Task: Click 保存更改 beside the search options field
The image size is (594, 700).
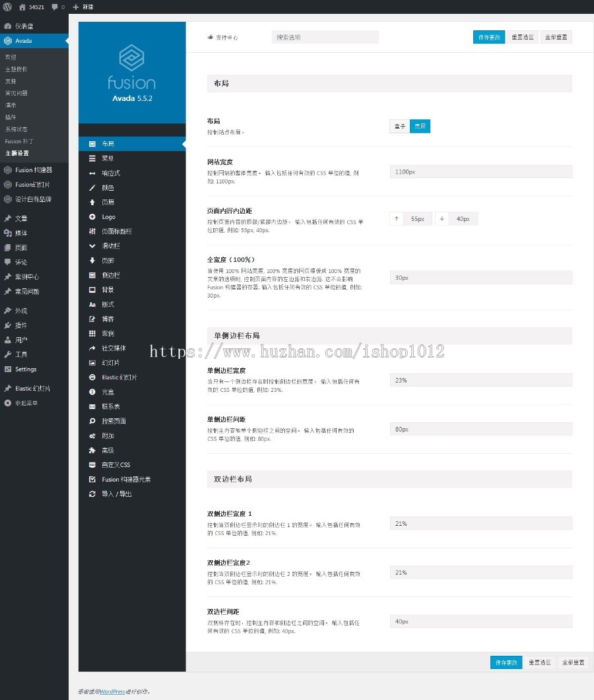Action: tap(489, 37)
